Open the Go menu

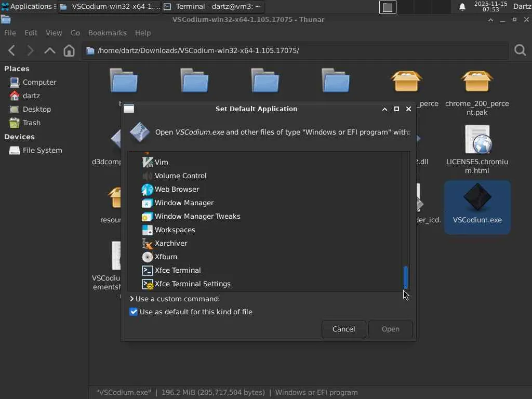pos(75,33)
